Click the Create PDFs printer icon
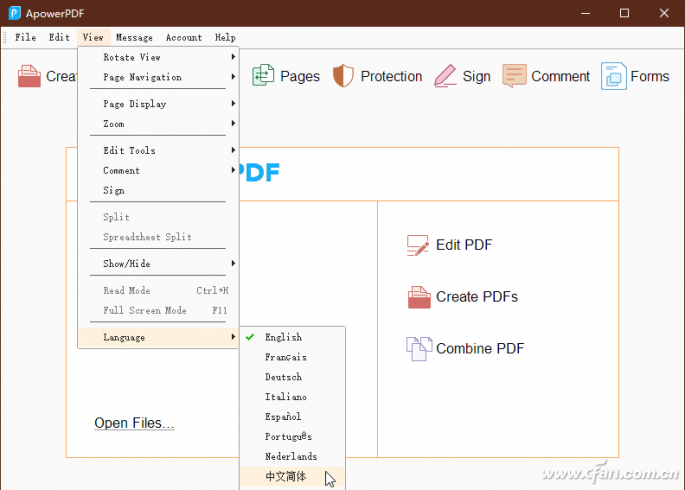The height and width of the screenshot is (490, 685). pos(419,297)
